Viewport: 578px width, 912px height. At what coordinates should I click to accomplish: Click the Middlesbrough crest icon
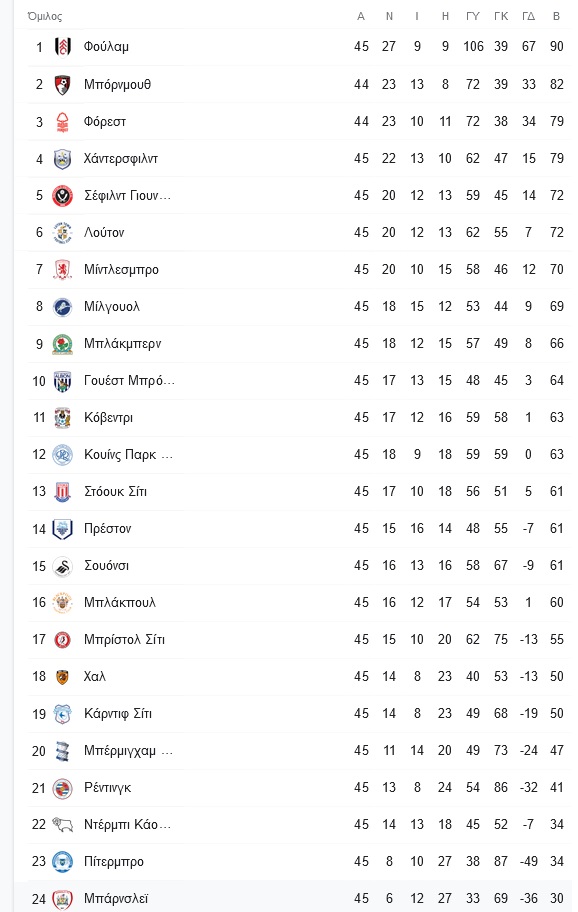[62, 269]
